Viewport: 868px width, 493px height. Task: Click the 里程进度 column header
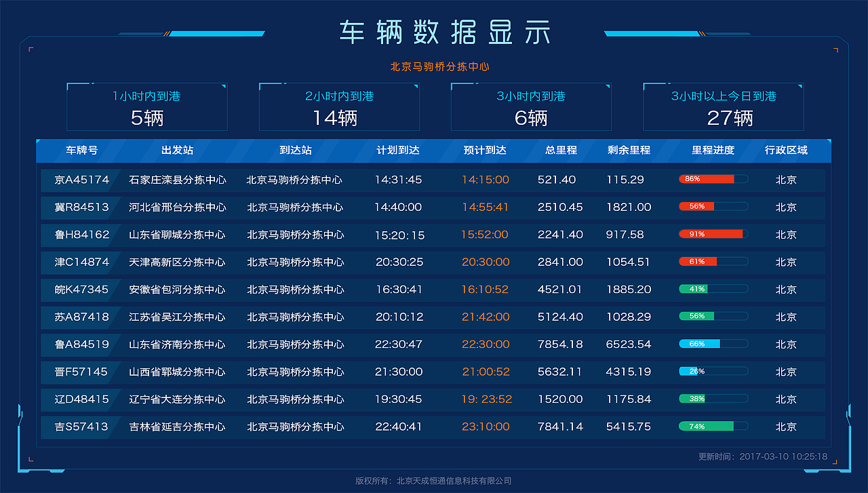pyautogui.click(x=713, y=151)
